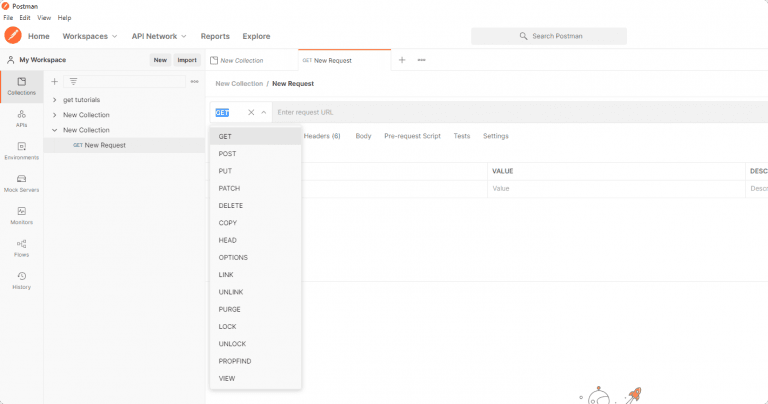Click the Import button
Image resolution: width=768 pixels, height=404 pixels.
(x=187, y=60)
